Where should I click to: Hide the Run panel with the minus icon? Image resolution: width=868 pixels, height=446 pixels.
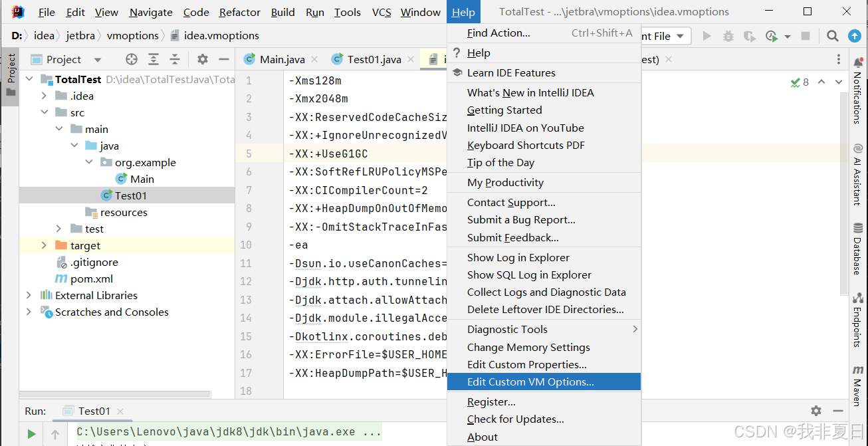pyautogui.click(x=837, y=411)
